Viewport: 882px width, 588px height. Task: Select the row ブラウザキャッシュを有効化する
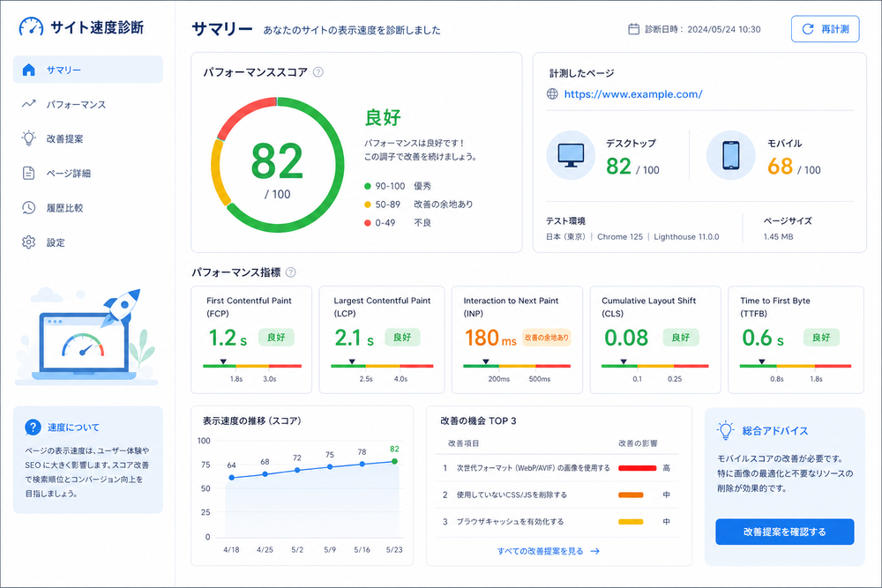tap(557, 522)
